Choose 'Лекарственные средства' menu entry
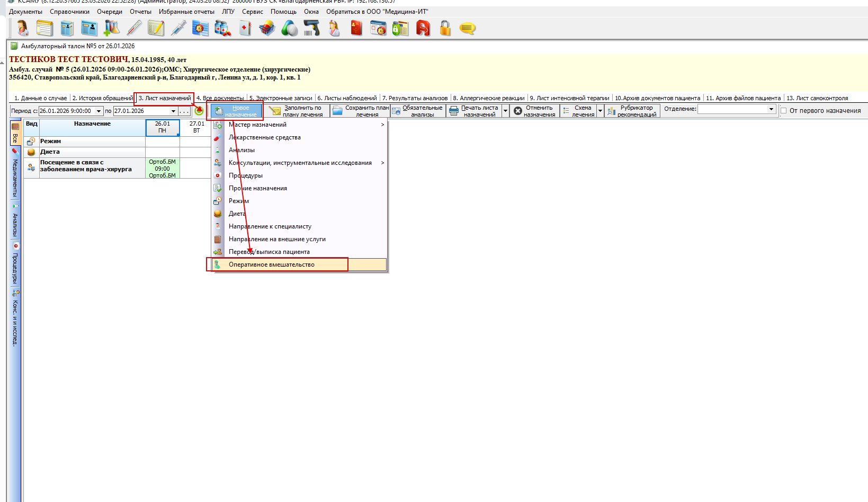 264,137
